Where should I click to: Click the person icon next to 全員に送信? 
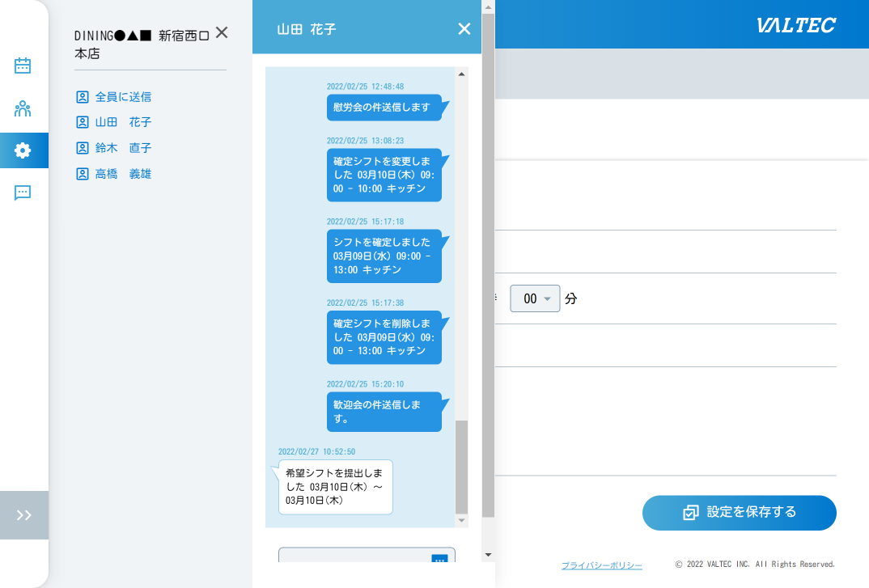click(x=83, y=96)
